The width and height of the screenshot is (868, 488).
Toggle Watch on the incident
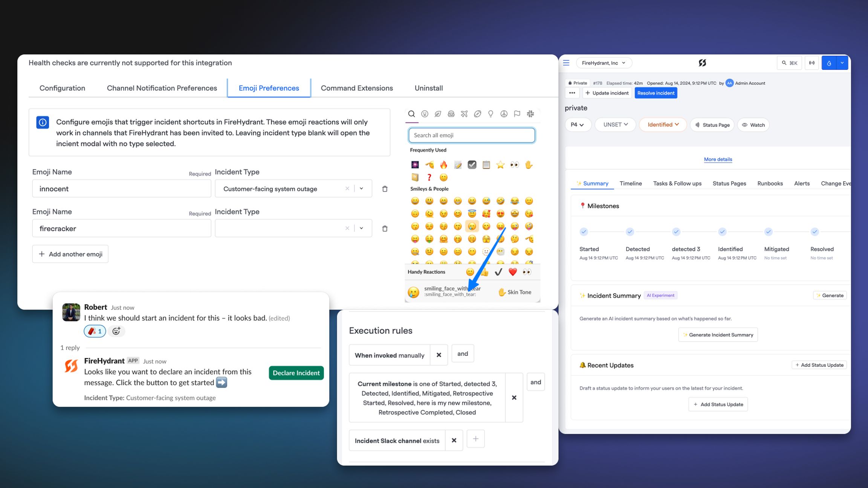coord(753,125)
